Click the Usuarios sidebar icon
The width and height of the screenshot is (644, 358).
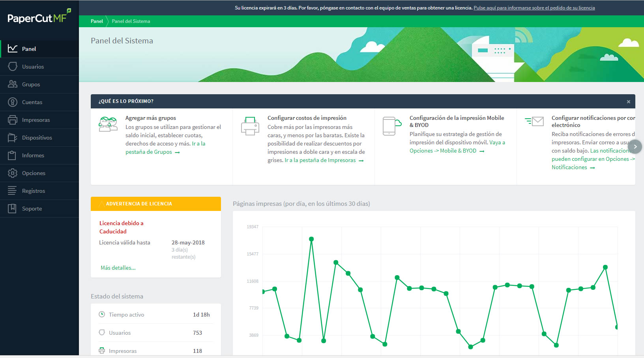coord(13,67)
